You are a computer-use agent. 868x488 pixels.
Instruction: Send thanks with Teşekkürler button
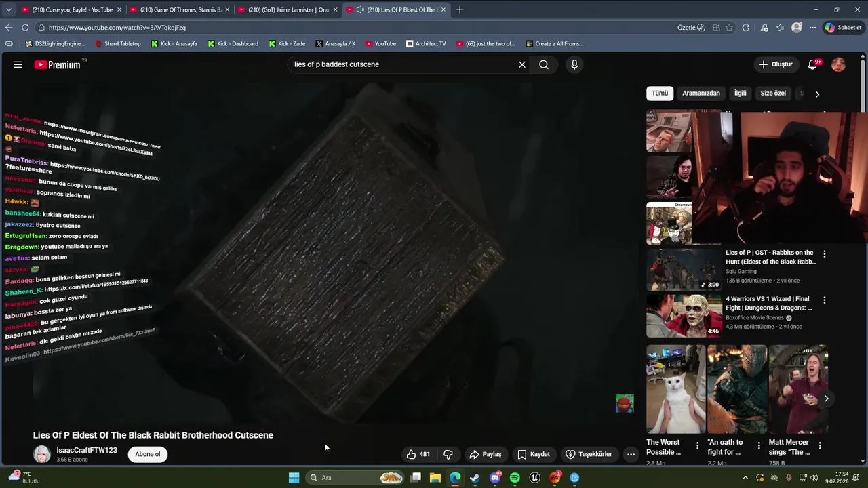point(589,454)
